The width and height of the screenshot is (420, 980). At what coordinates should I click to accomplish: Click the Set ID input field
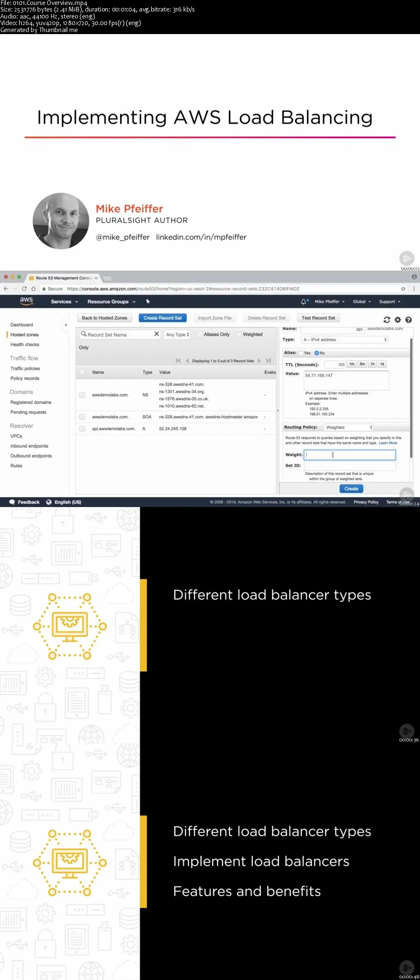point(350,466)
